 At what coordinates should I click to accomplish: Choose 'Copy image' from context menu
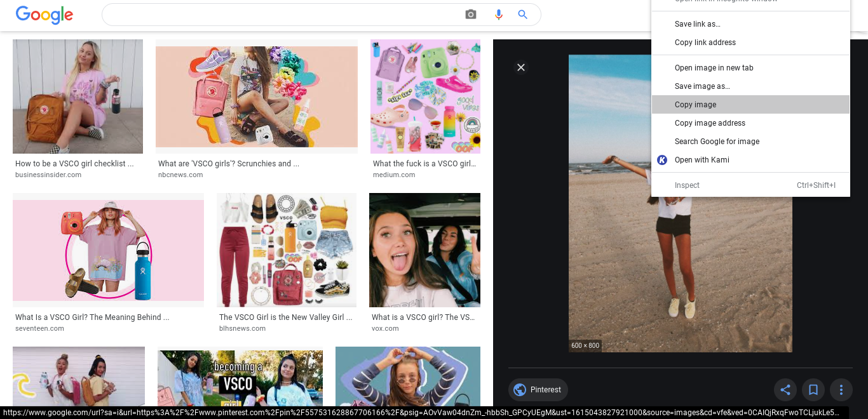[751, 105]
